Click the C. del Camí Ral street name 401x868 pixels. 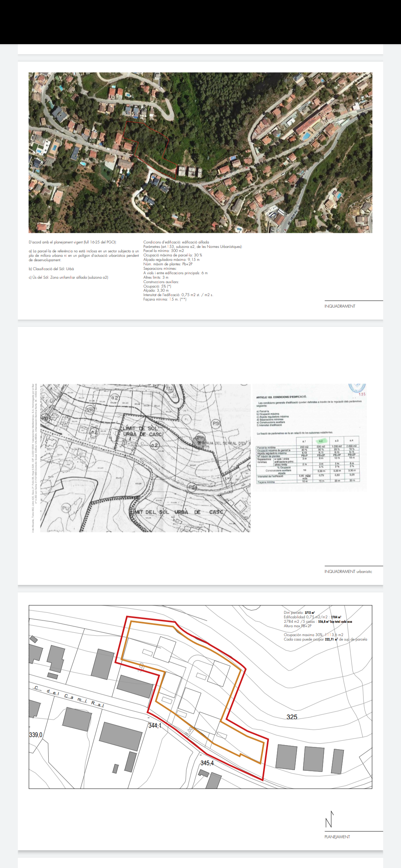point(69,697)
